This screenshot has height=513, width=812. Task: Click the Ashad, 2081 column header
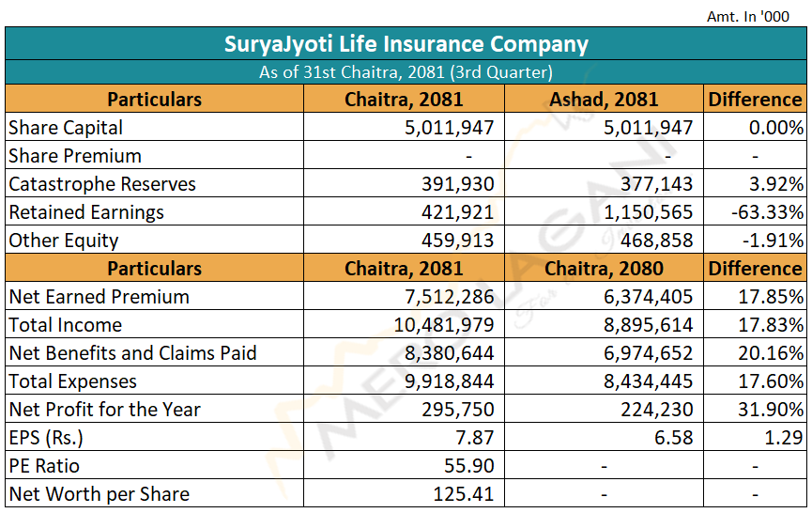[604, 100]
